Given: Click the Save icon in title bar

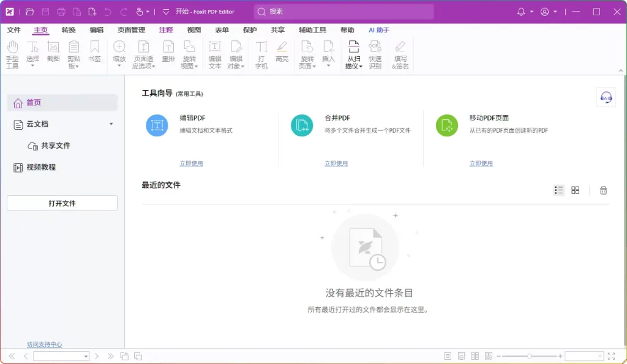Looking at the screenshot, I should pyautogui.click(x=45, y=12).
